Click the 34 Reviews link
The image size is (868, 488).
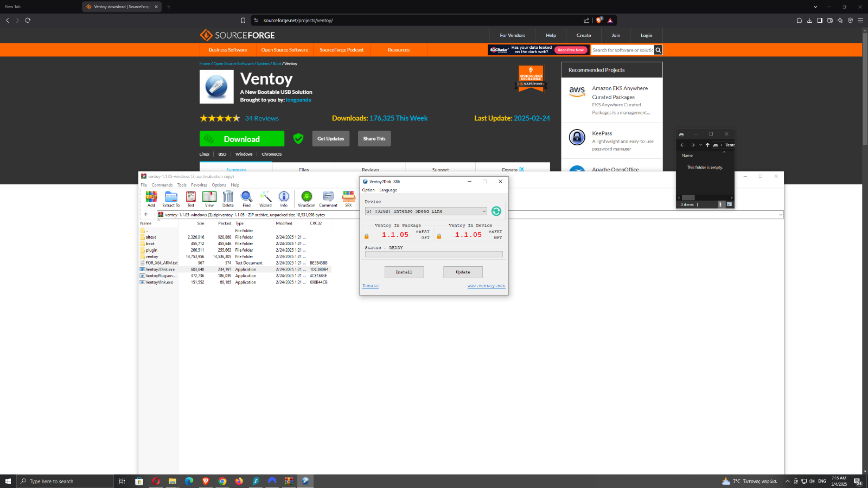pyautogui.click(x=261, y=118)
